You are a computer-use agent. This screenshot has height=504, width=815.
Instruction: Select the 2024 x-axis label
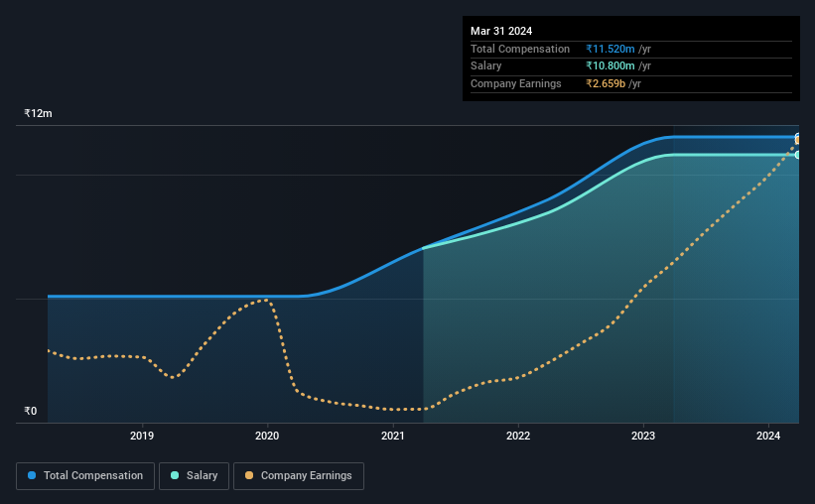coord(768,436)
